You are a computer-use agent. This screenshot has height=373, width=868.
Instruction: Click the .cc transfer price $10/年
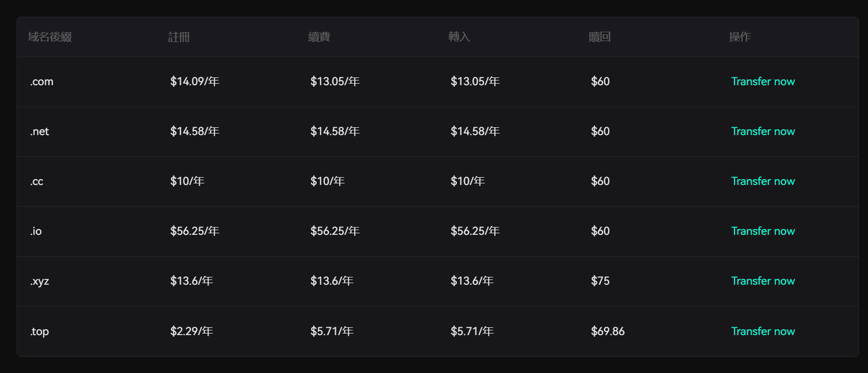tap(468, 181)
